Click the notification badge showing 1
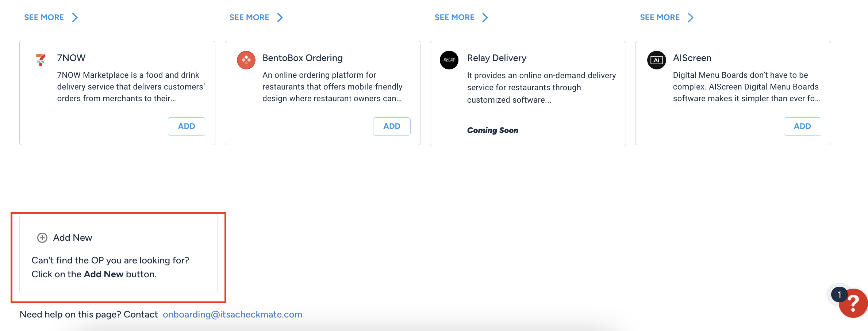This screenshot has height=331, width=868. (x=839, y=294)
